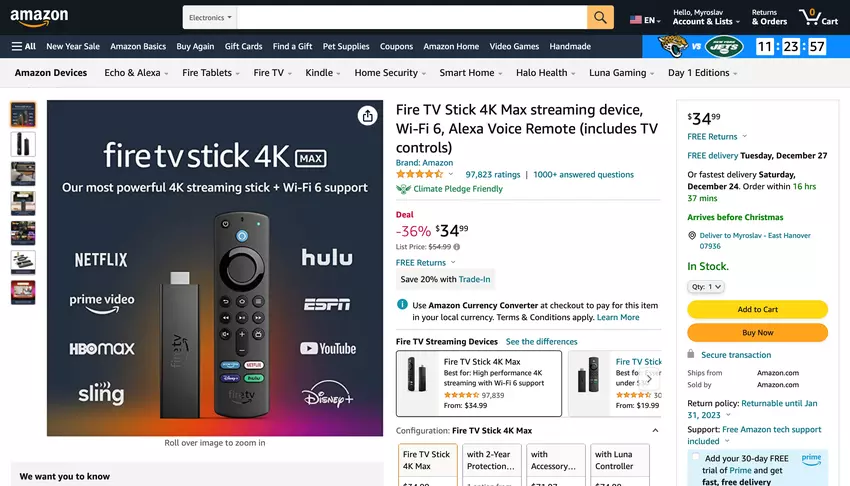The width and height of the screenshot is (850, 486).
Task: Open the All hamburger menu
Action: coord(23,46)
